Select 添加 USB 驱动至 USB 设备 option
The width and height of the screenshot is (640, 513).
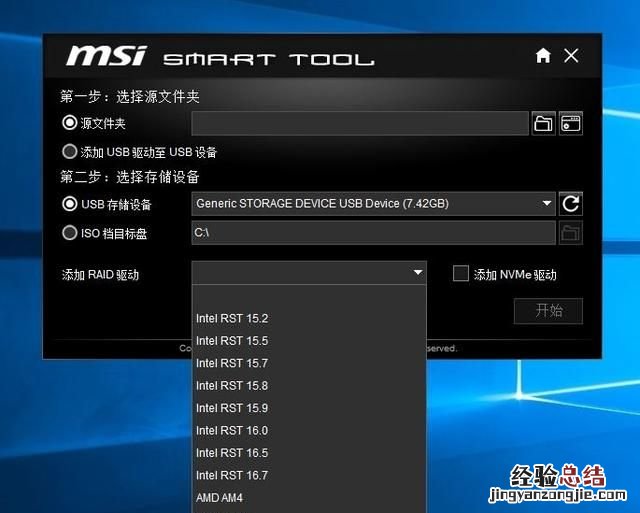coord(69,151)
